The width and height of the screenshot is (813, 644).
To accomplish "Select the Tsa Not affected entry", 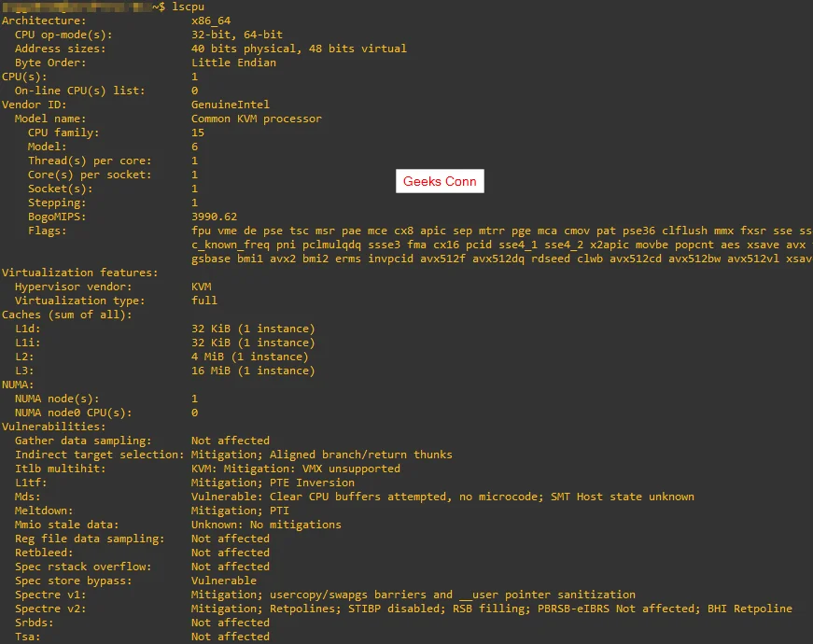I will (229, 637).
